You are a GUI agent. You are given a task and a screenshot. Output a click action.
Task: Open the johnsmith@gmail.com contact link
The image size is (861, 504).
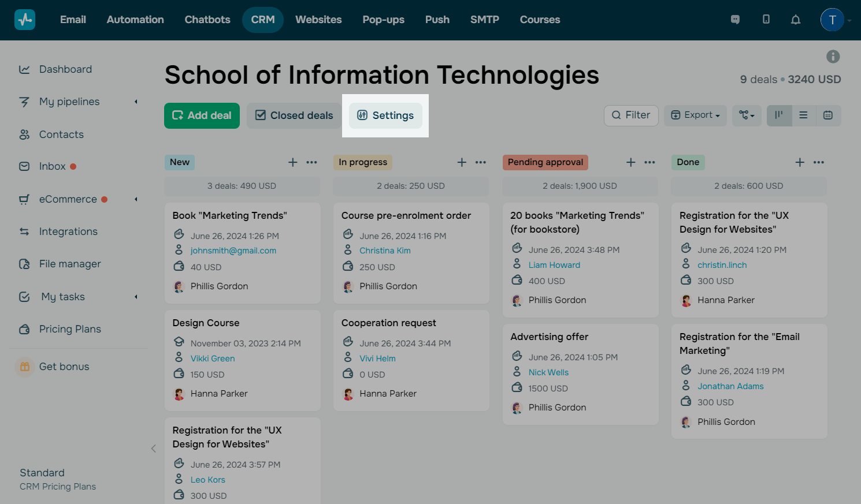233,251
